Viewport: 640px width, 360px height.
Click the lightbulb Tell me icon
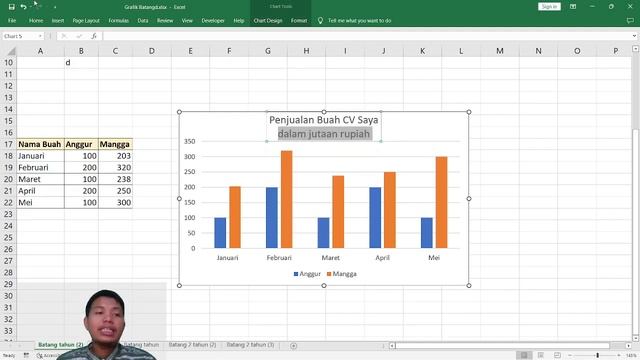click(x=320, y=20)
